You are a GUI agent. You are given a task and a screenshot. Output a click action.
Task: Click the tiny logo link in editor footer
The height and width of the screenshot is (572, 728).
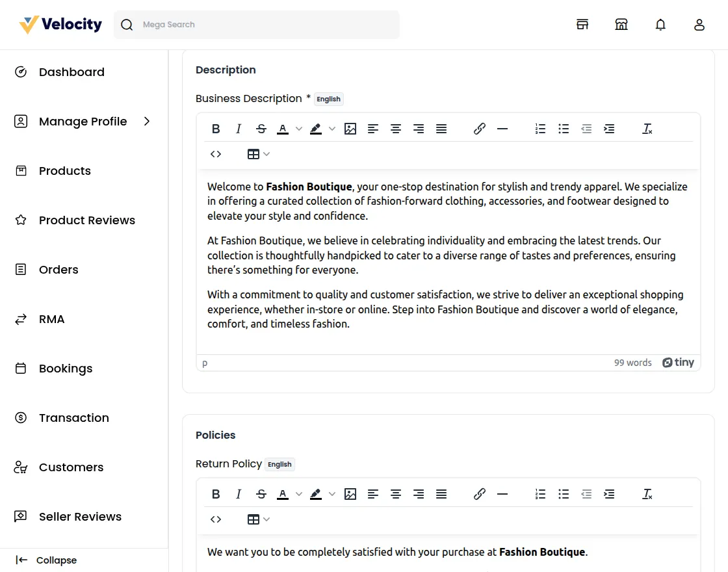[x=678, y=363]
